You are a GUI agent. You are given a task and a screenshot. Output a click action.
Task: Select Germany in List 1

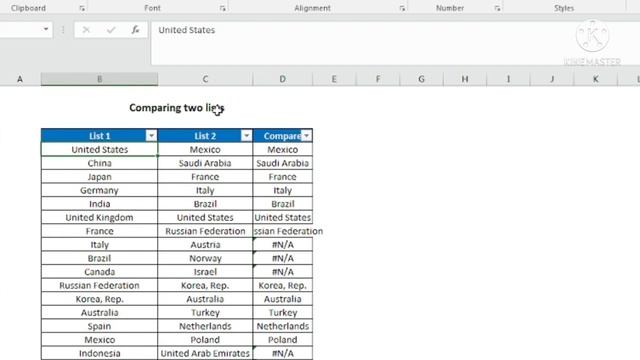click(x=99, y=190)
